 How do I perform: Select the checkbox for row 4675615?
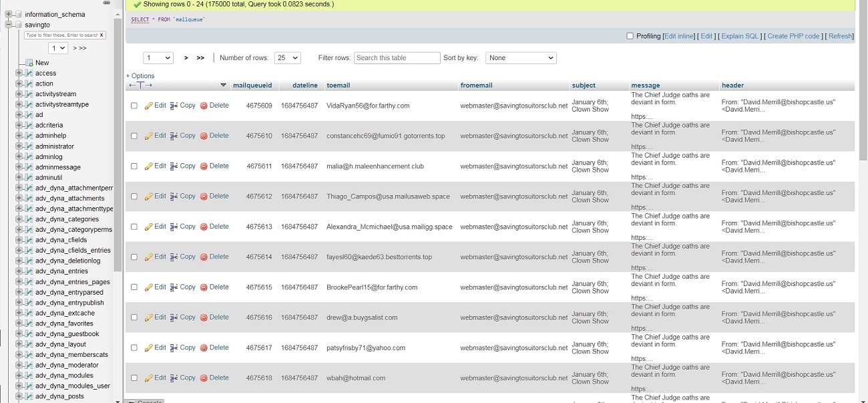click(134, 287)
